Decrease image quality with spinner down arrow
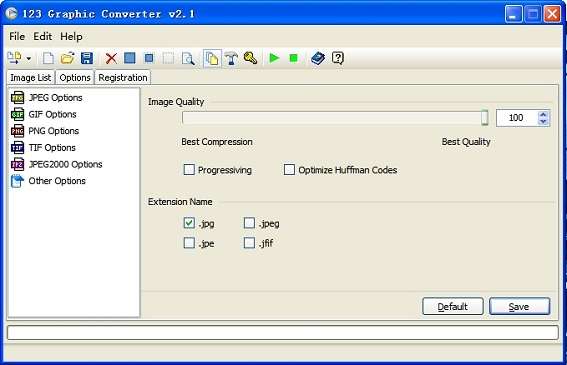 pyautogui.click(x=543, y=122)
